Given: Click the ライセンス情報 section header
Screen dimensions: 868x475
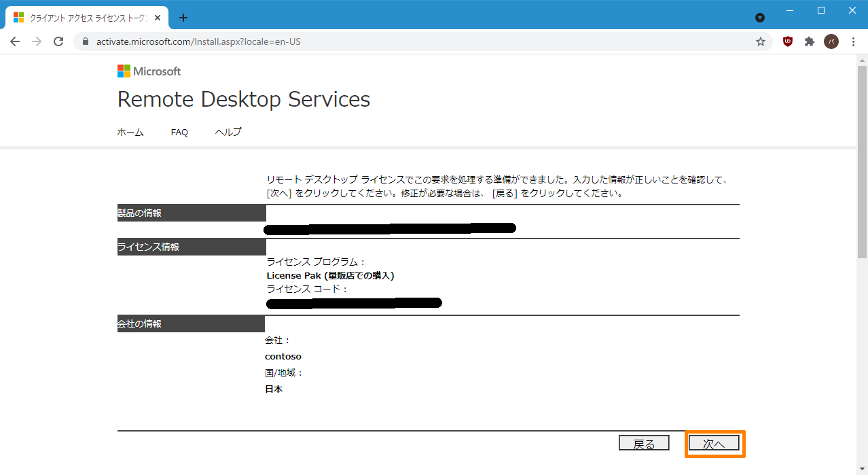Looking at the screenshot, I should click(x=192, y=247).
